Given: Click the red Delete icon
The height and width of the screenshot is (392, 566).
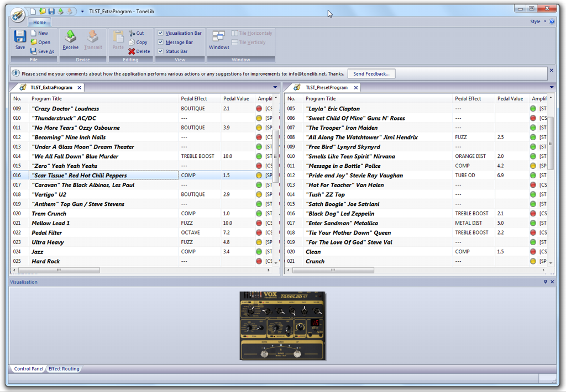Looking at the screenshot, I should (132, 51).
